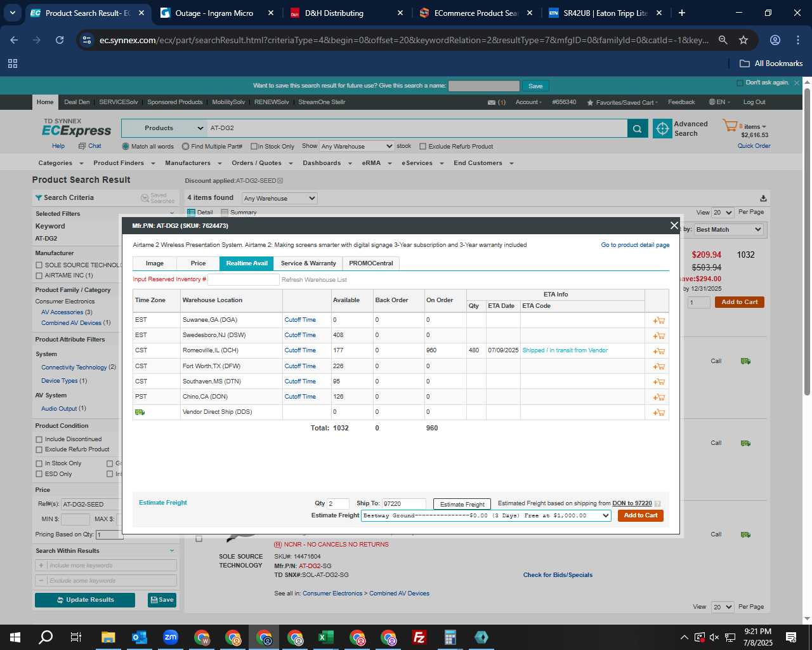The image size is (812, 650).
Task: Click Ship To zip code field
Action: (x=404, y=504)
